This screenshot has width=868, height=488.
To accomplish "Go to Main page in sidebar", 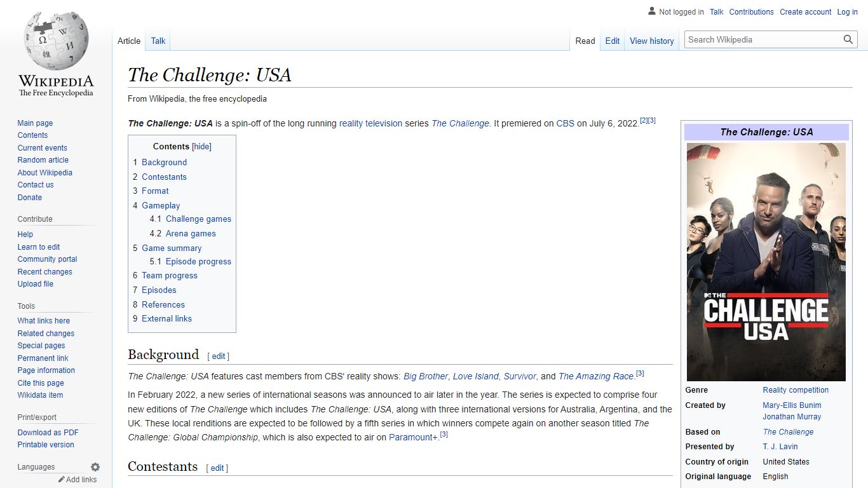I will (35, 123).
